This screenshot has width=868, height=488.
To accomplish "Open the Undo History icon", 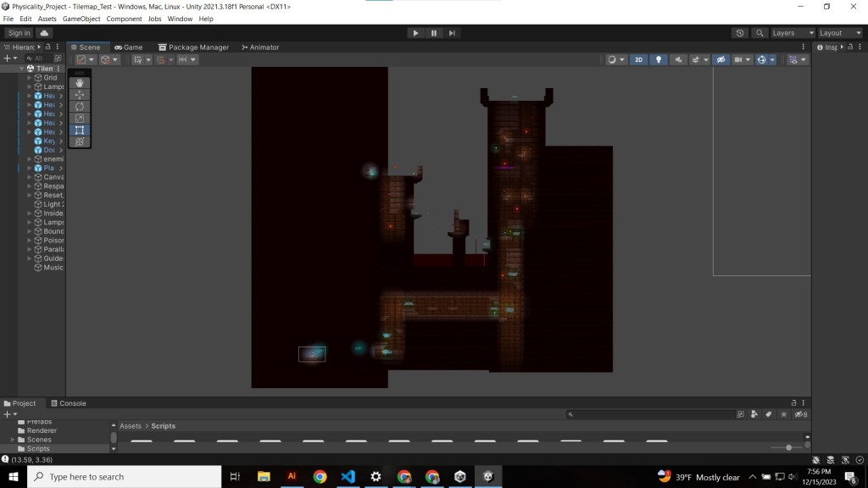I will tap(740, 33).
